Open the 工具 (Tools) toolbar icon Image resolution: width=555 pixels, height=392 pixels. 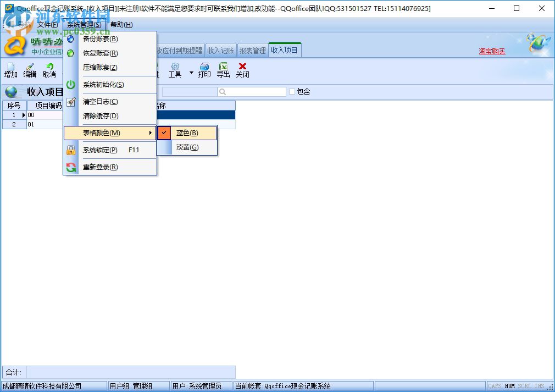coord(175,70)
